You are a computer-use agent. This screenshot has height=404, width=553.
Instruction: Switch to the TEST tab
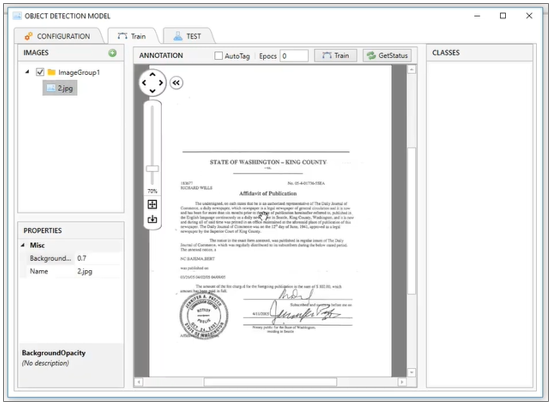pyautogui.click(x=188, y=36)
